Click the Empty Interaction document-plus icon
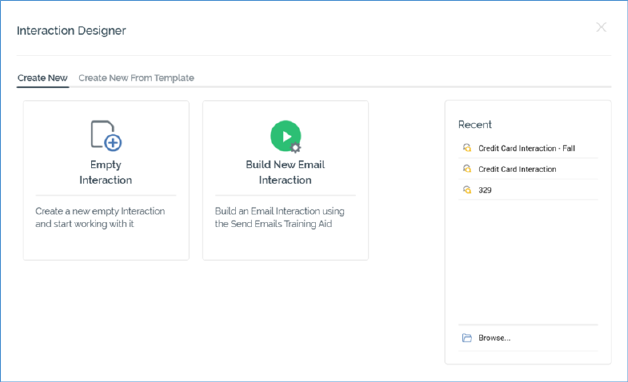The width and height of the screenshot is (628, 382). tap(106, 136)
